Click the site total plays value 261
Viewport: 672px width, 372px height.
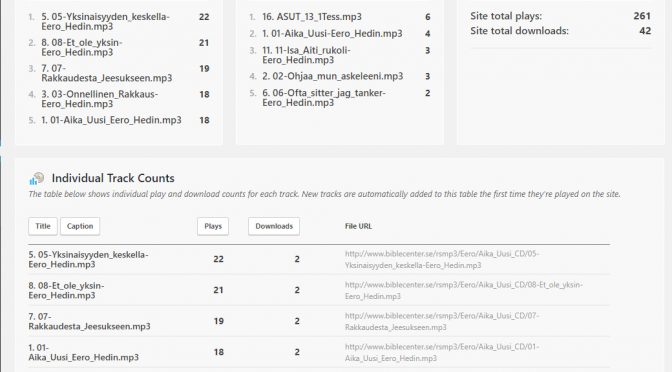point(642,16)
